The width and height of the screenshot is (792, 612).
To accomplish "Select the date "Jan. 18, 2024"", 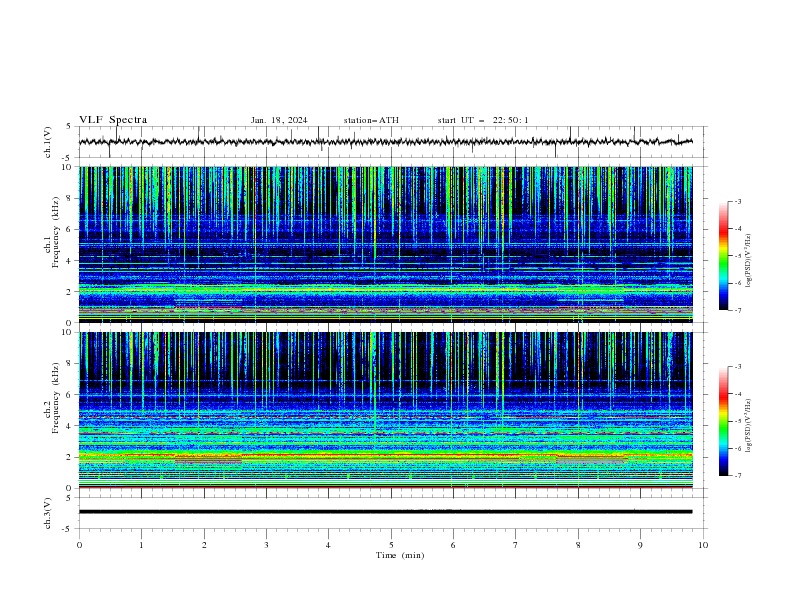I will pyautogui.click(x=279, y=120).
